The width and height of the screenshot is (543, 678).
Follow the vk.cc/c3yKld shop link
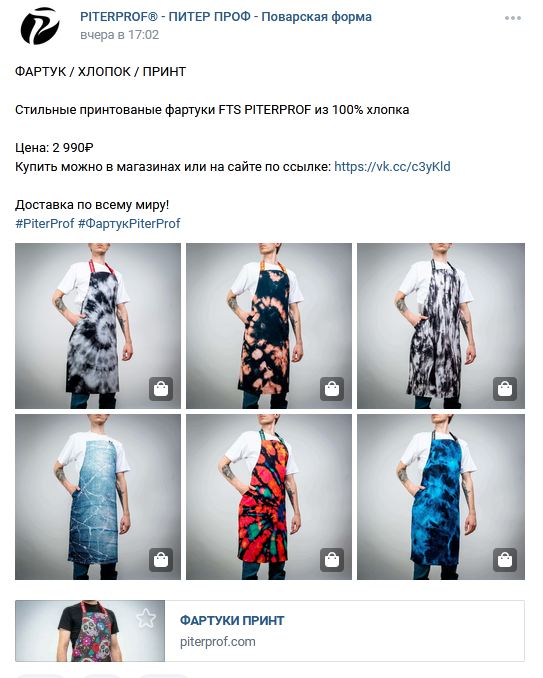coord(392,166)
